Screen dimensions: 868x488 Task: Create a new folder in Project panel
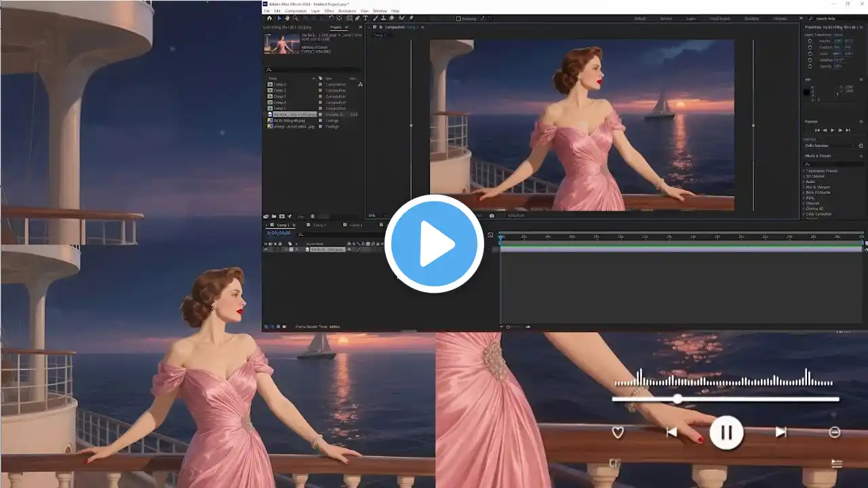[275, 216]
